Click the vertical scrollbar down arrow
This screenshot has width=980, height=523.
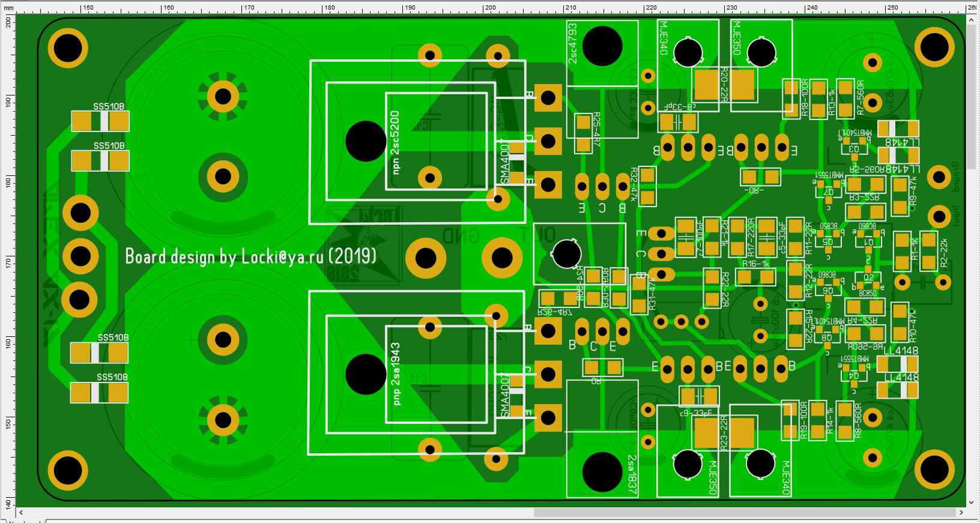point(971,503)
